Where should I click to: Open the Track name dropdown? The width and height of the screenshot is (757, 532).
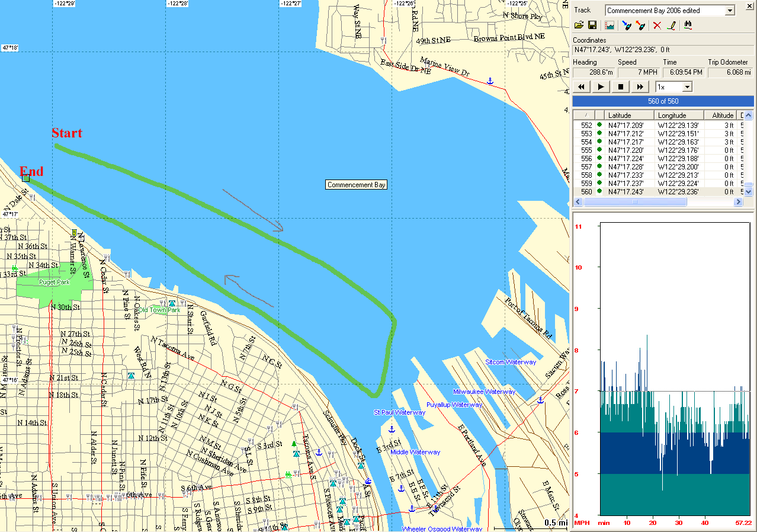point(730,11)
